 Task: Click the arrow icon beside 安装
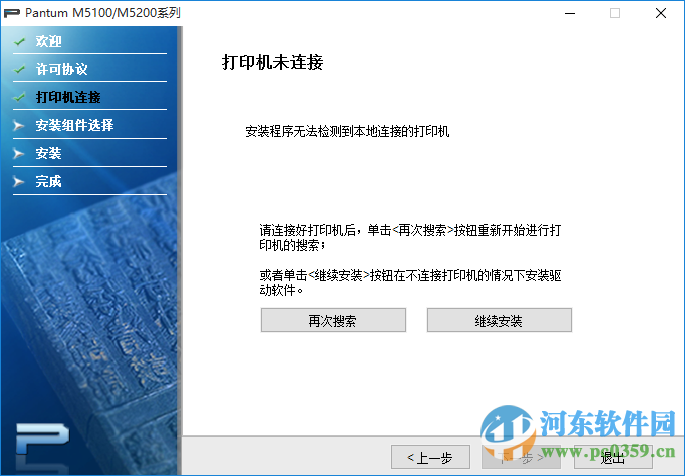coord(19,154)
